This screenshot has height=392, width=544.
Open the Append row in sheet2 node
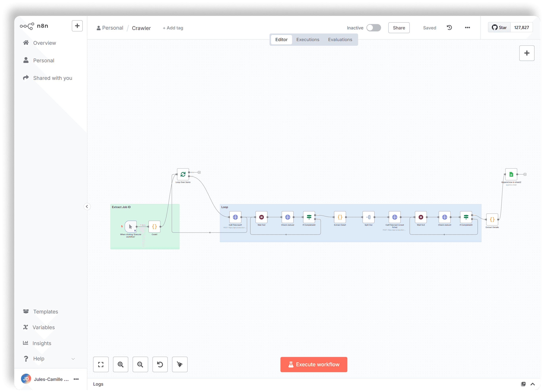pos(511,175)
